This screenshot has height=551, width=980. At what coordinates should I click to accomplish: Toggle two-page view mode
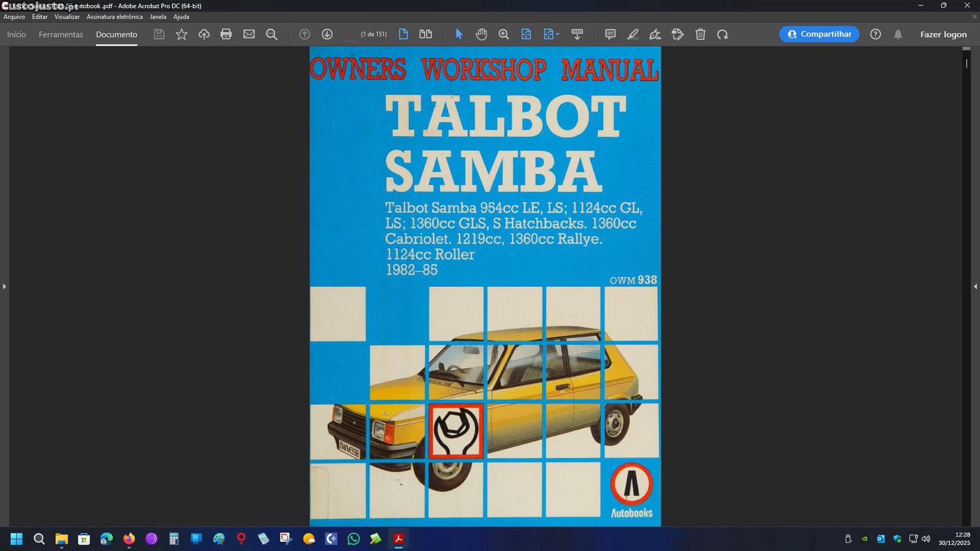tap(425, 34)
